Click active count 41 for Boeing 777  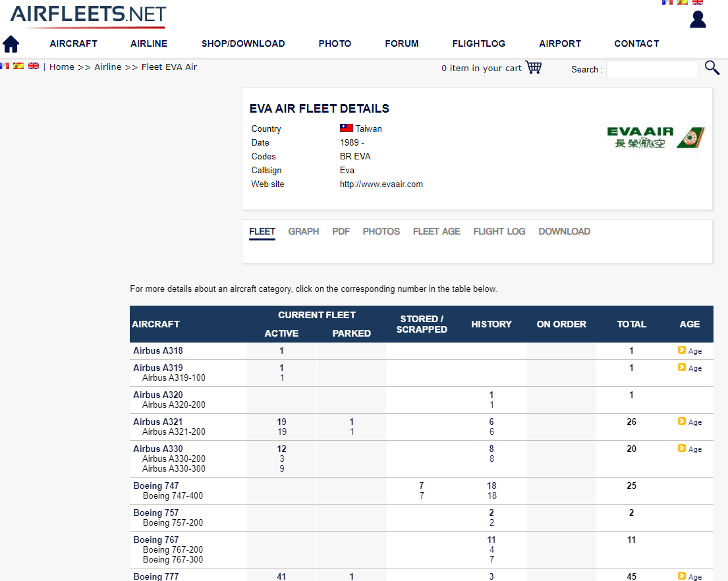[x=281, y=576]
